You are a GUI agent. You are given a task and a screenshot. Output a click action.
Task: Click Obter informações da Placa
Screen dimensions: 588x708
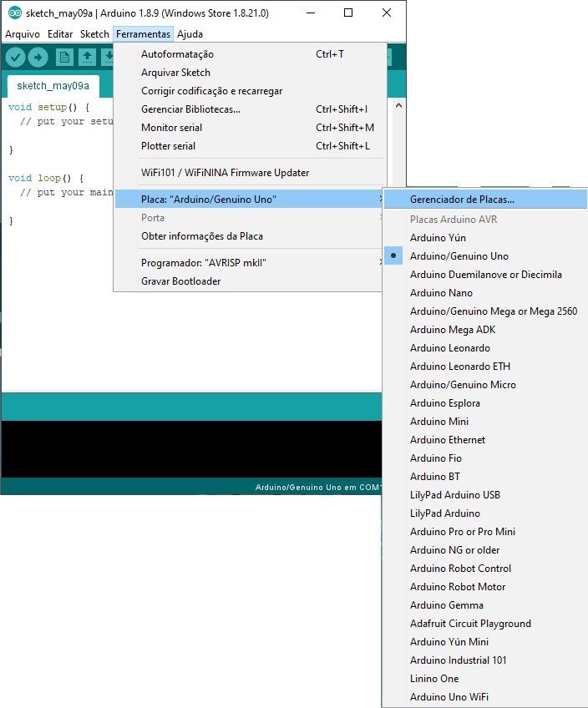pyautogui.click(x=249, y=236)
